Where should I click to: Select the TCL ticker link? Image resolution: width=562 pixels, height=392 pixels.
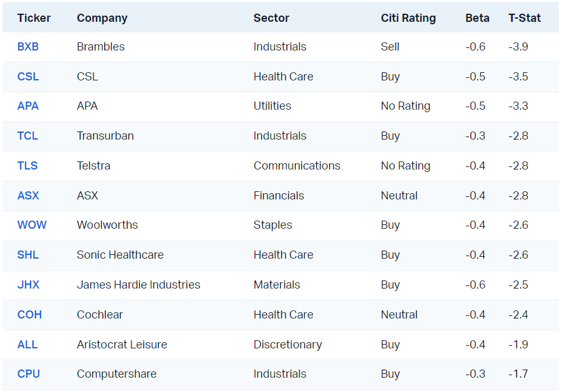(x=27, y=136)
